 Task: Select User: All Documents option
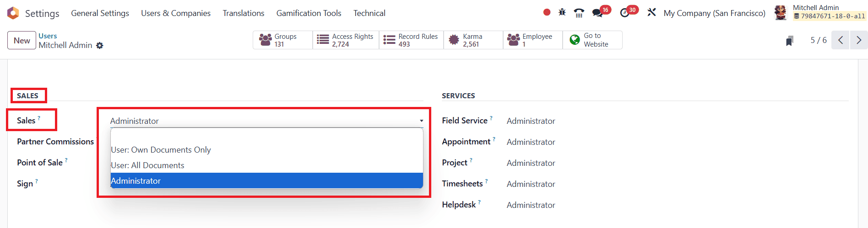click(x=266, y=165)
